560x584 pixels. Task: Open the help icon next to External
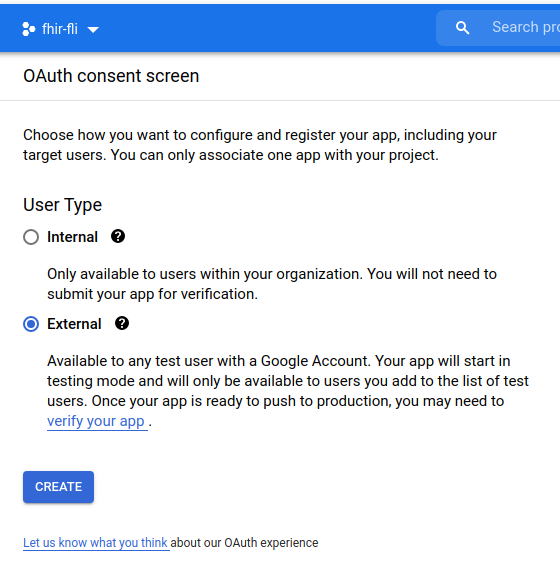pos(122,323)
